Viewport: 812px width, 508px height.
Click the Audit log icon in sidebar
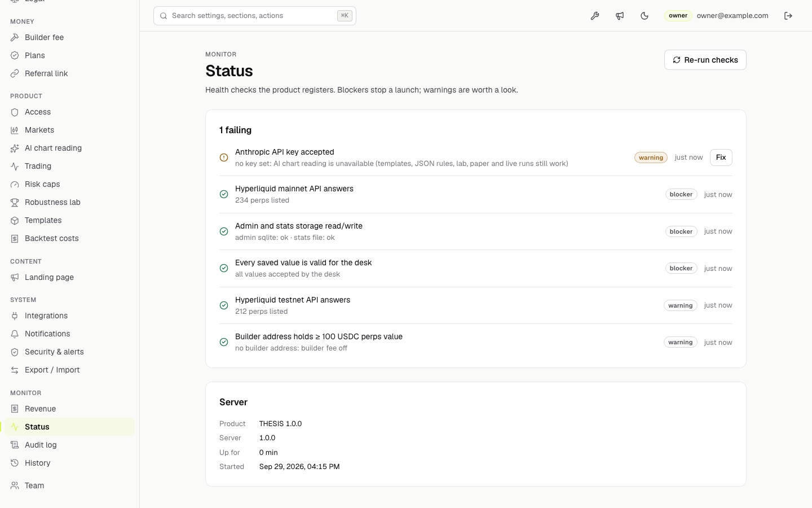tap(15, 445)
